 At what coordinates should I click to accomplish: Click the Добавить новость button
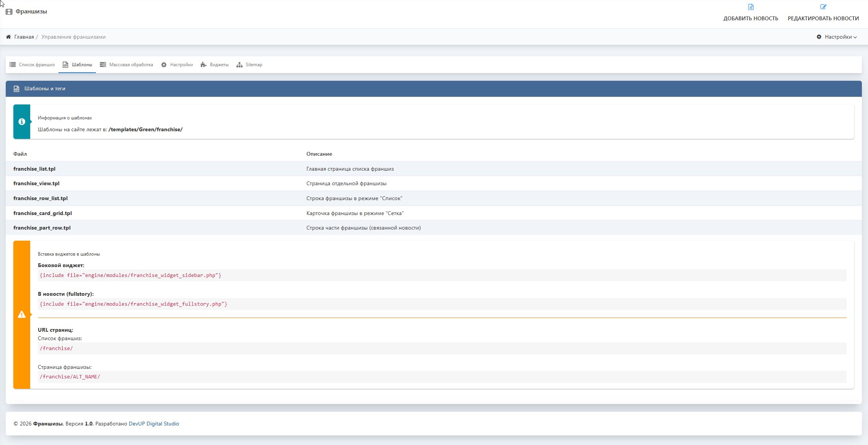(x=751, y=18)
